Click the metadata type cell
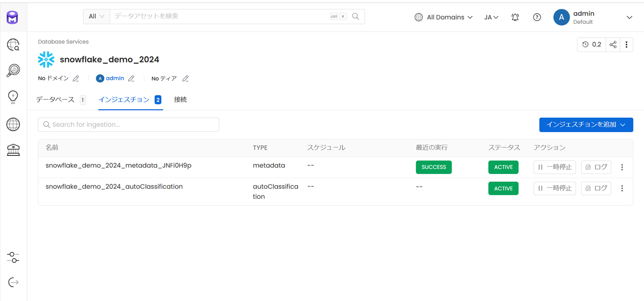This screenshot has height=301, width=644. [x=269, y=165]
